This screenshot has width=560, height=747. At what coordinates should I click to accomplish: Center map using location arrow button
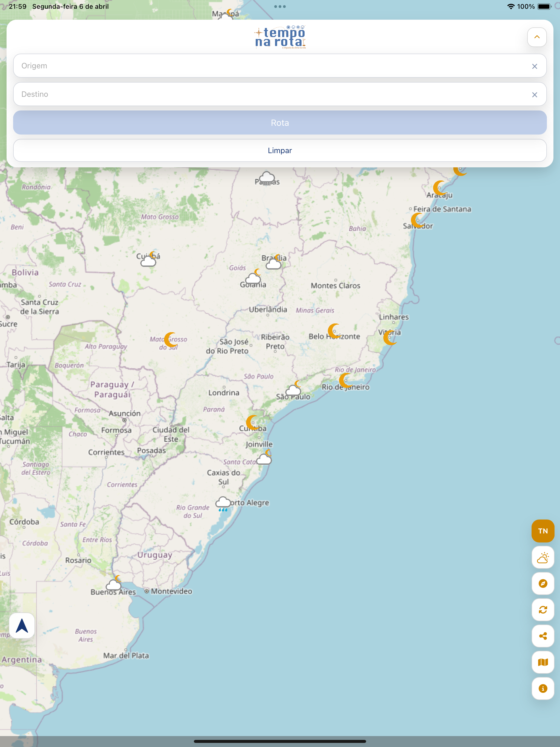pyautogui.click(x=22, y=625)
